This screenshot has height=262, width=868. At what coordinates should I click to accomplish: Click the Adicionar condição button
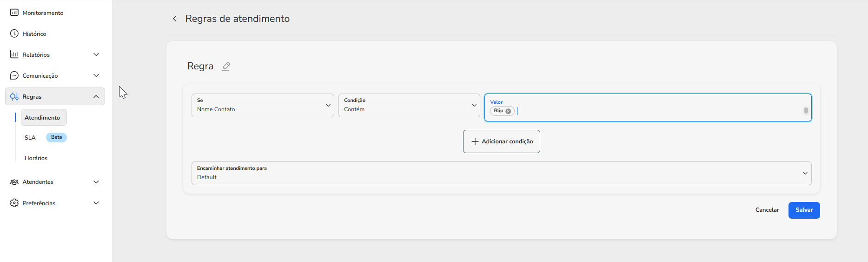pos(502,141)
